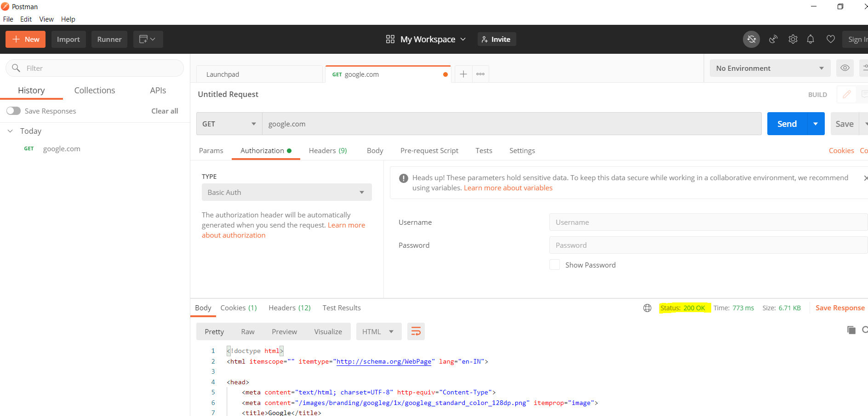
Task: Select the History sidebar tab
Action: (x=31, y=91)
